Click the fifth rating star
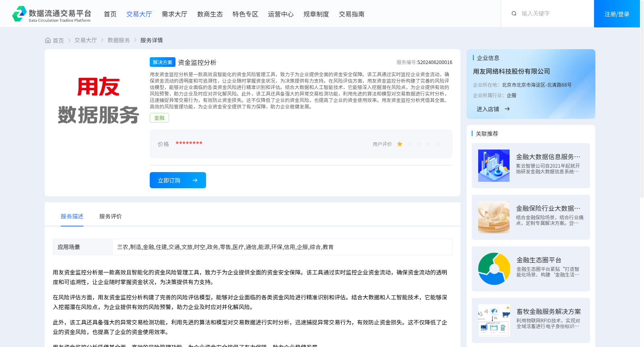644x347 pixels. click(x=438, y=144)
